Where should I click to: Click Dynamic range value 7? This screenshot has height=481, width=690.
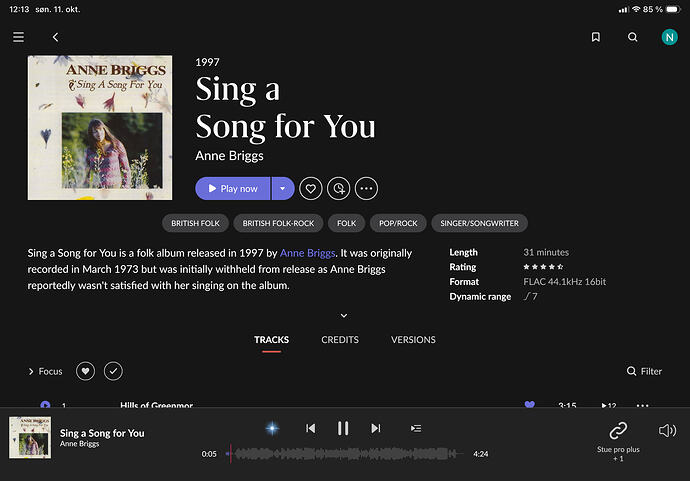point(530,296)
